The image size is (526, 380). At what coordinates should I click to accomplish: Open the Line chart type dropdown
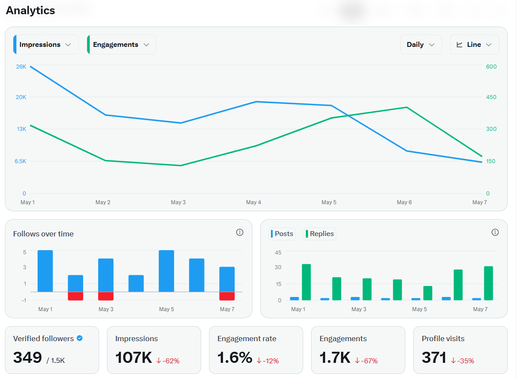474,45
